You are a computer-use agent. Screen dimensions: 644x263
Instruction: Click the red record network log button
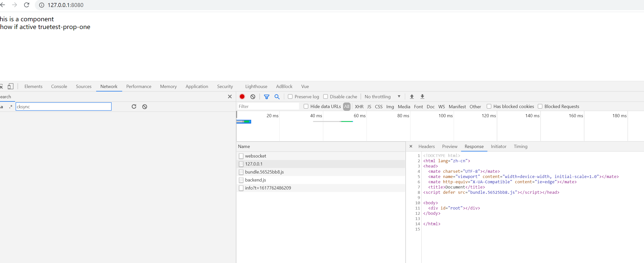242,96
